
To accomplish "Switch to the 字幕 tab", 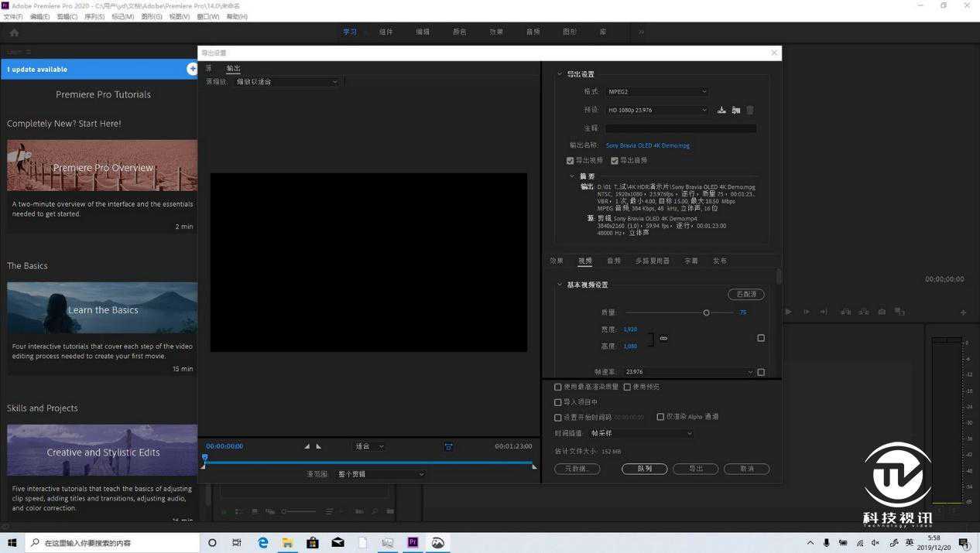I will [691, 261].
